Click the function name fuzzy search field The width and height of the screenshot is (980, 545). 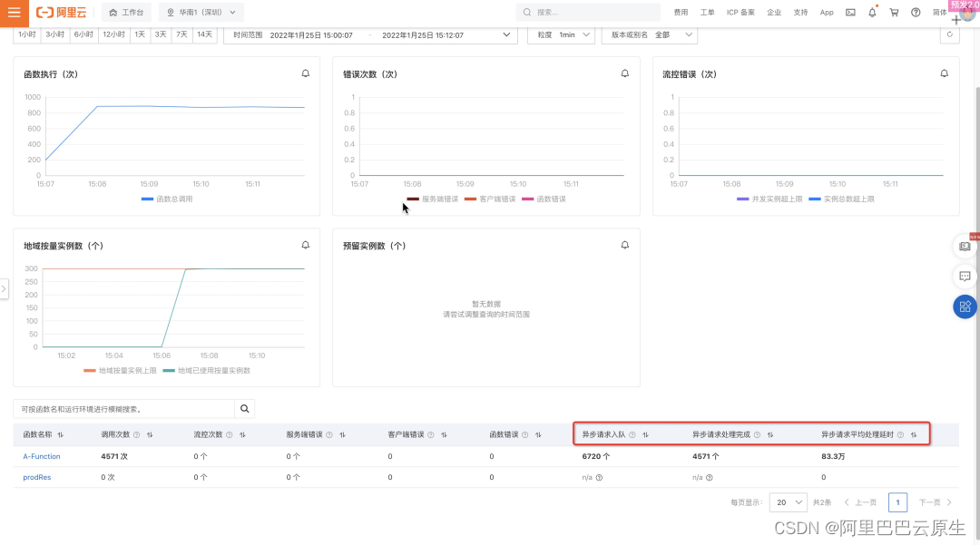pyautogui.click(x=123, y=409)
